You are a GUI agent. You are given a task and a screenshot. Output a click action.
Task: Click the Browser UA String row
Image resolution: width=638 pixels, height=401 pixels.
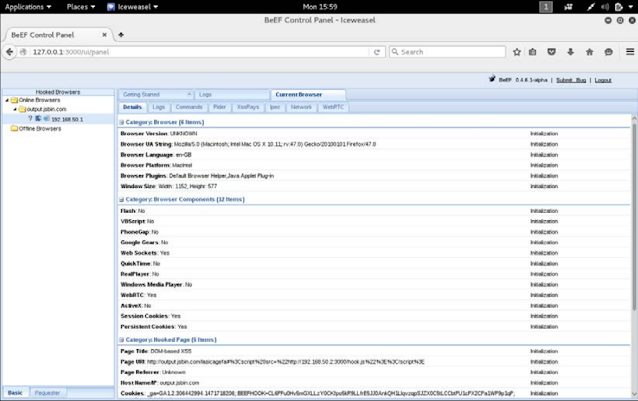point(374,144)
